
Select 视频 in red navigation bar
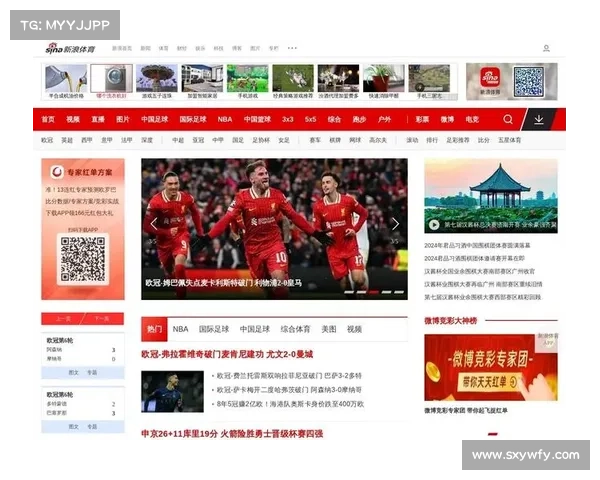click(73, 119)
